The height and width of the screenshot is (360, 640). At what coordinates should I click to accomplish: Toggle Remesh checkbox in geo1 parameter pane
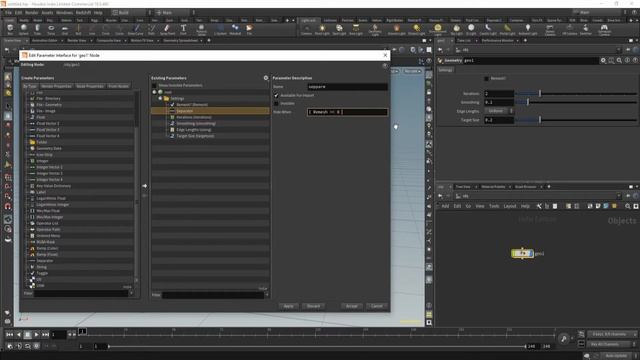[x=486, y=78]
